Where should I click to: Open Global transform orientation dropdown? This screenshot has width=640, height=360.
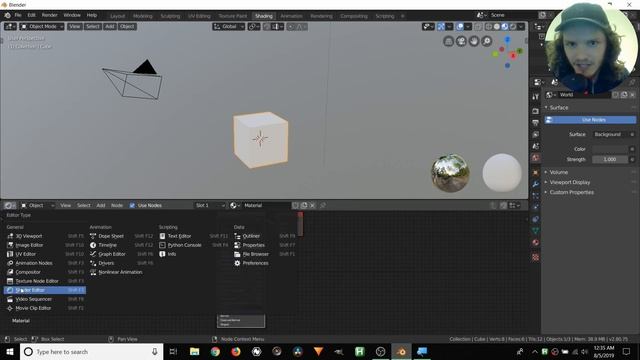point(229,27)
